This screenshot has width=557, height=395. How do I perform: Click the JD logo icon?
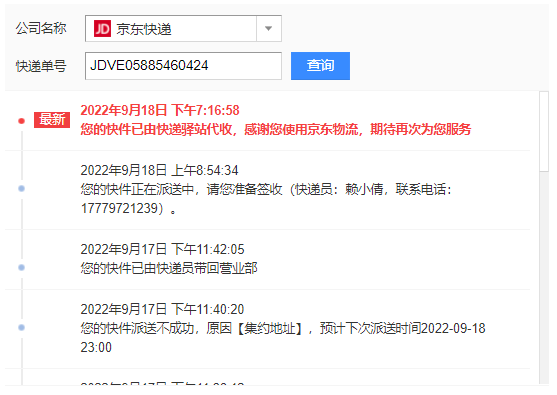pos(102,29)
